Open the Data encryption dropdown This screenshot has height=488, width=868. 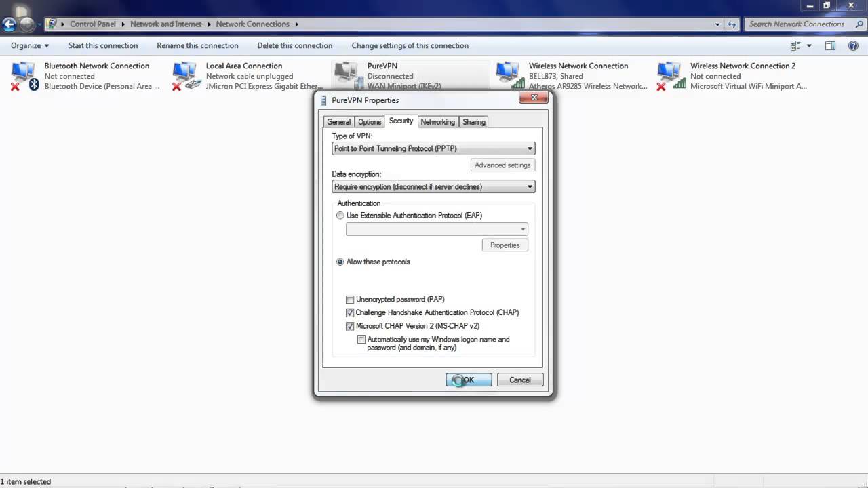click(433, 186)
